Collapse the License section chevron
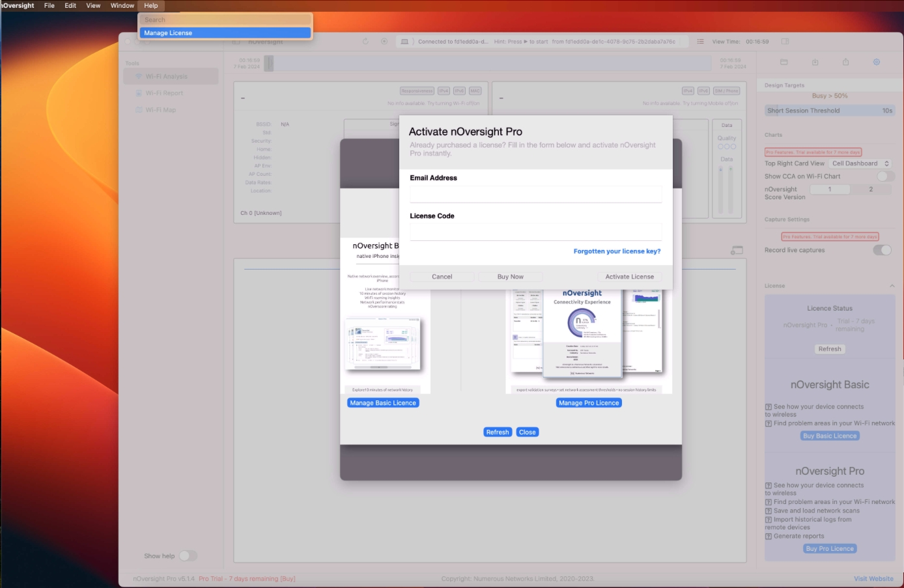904x588 pixels. 892,286
